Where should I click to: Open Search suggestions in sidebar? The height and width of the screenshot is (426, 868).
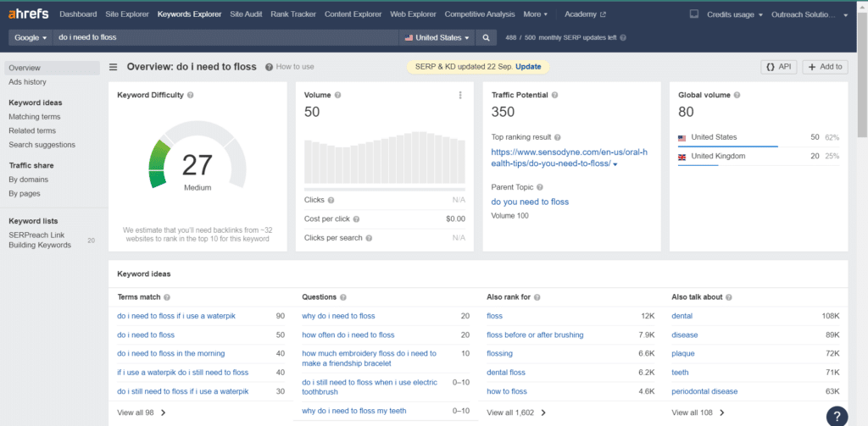[x=42, y=144]
